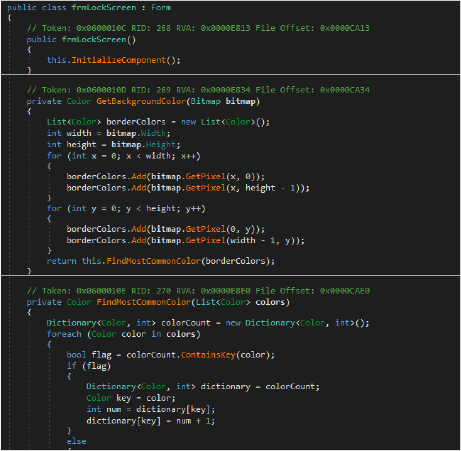Click the Form base class name
The height and width of the screenshot is (451, 461).
[x=161, y=7]
